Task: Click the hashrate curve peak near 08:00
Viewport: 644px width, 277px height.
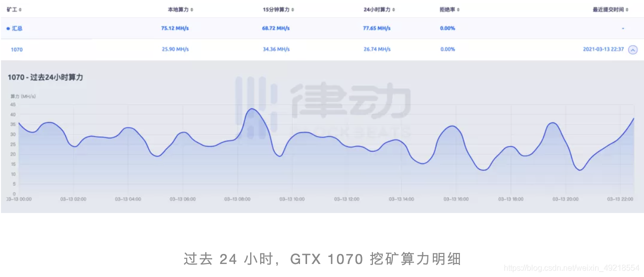Action: pos(252,109)
